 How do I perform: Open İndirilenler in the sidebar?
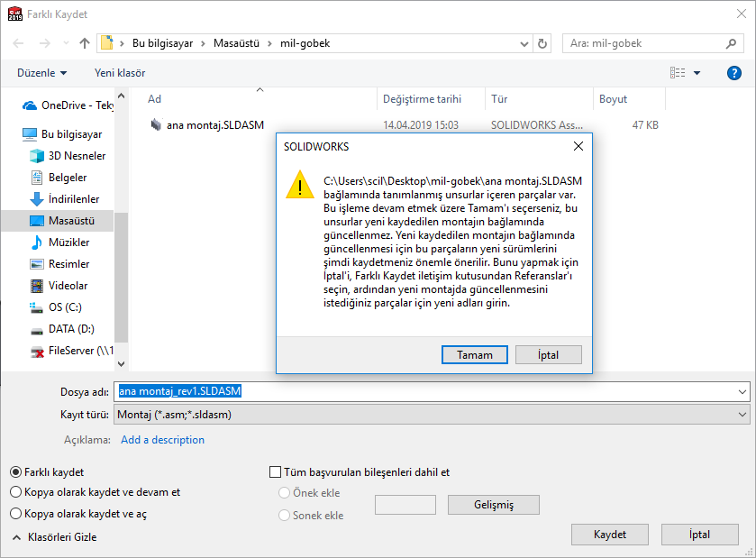coord(64,199)
